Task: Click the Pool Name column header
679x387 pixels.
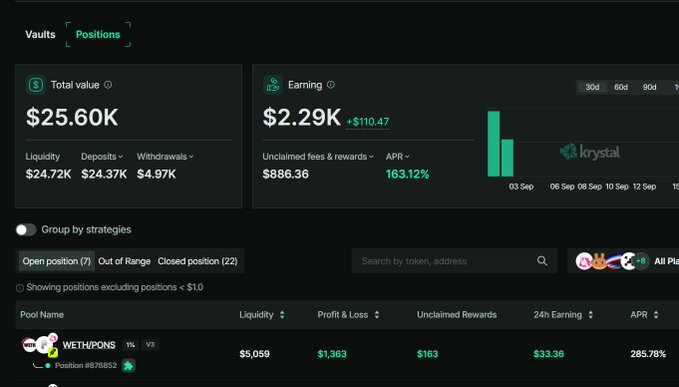Action: [42, 315]
